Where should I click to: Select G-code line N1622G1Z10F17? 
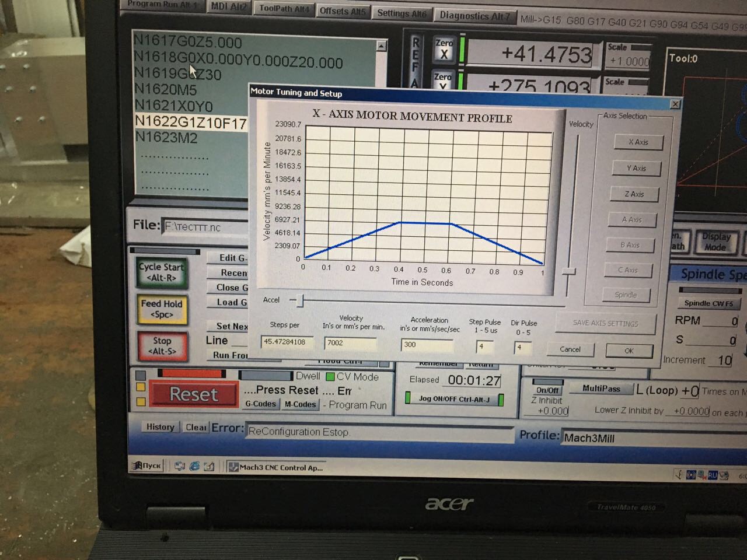[191, 122]
